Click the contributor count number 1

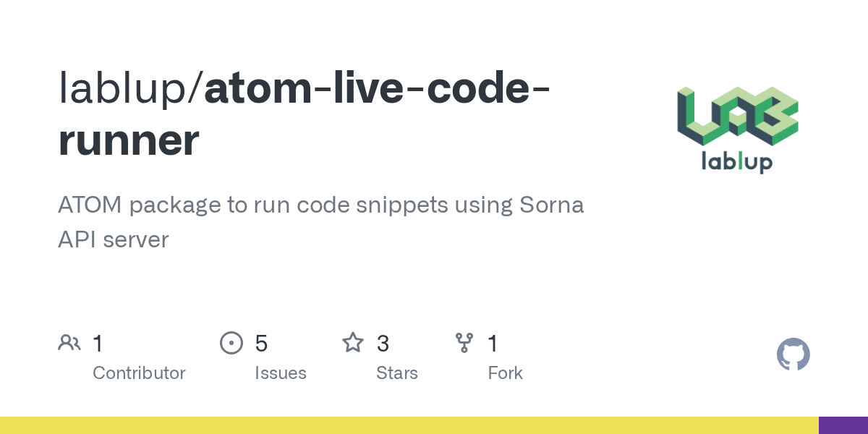click(x=98, y=344)
